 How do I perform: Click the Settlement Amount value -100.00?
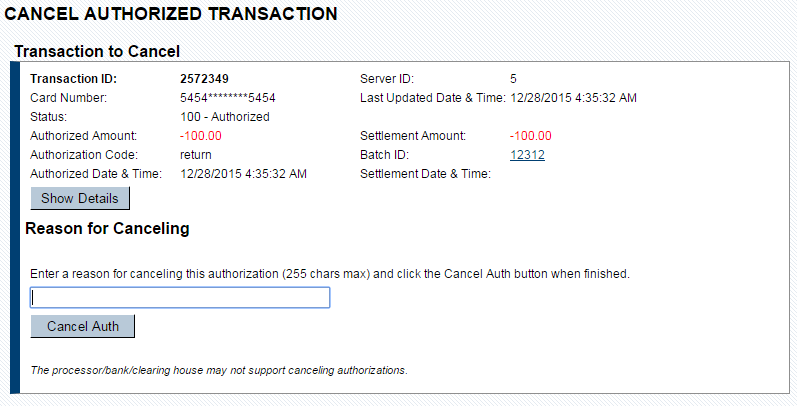pyautogui.click(x=530, y=136)
